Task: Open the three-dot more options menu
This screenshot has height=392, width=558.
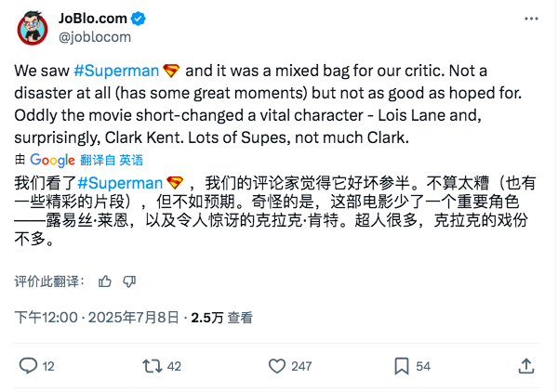Action: (x=531, y=19)
